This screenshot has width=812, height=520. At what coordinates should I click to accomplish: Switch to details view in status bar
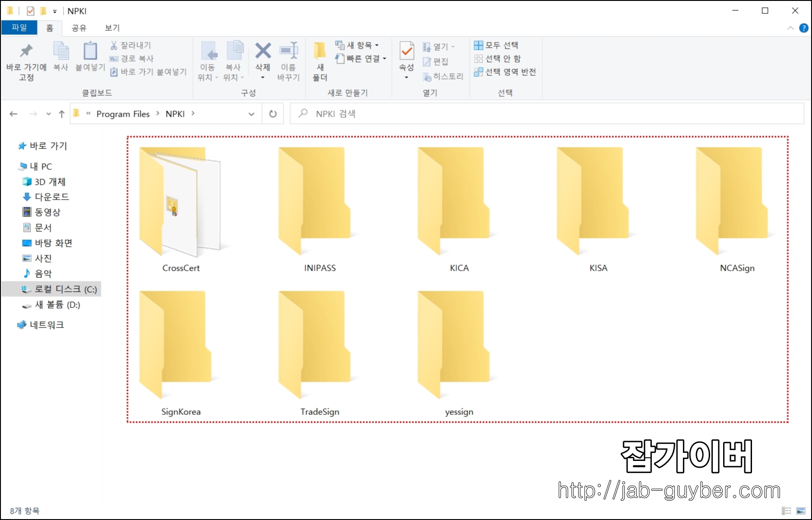pyautogui.click(x=785, y=511)
